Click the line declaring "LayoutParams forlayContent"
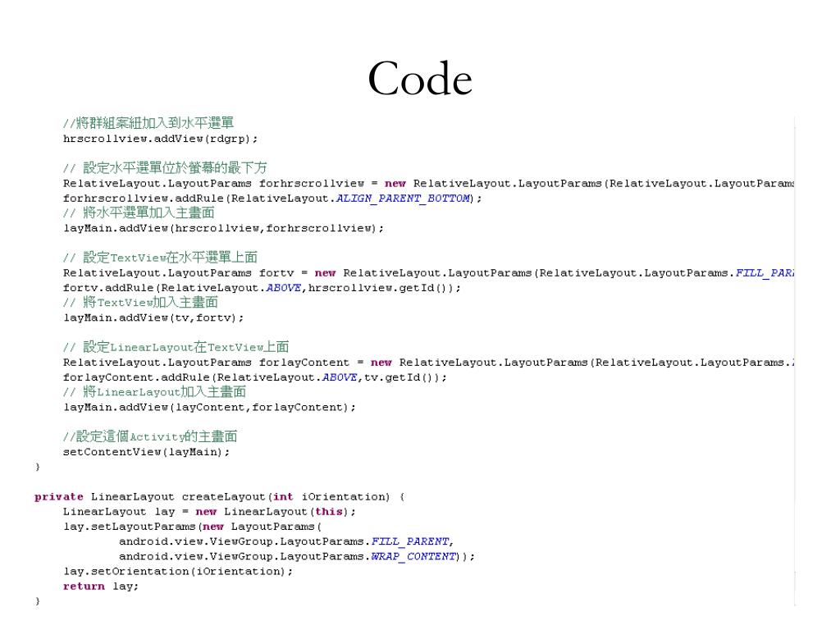 428,363
